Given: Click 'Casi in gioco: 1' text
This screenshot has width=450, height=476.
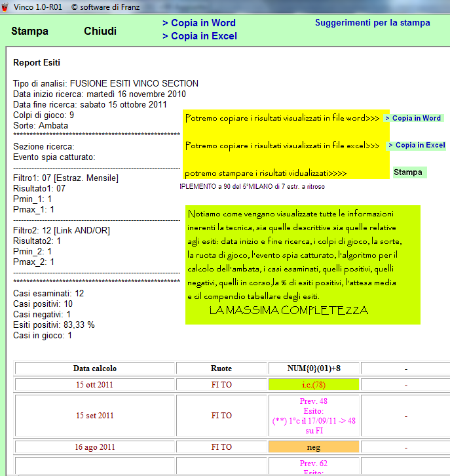Looking at the screenshot, I should pos(43,336).
